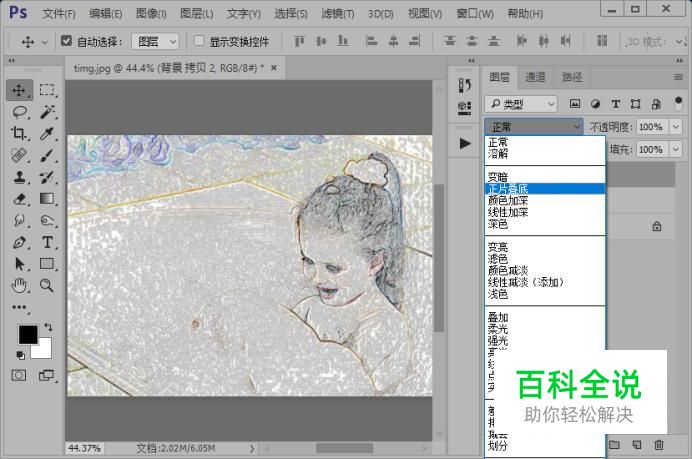This screenshot has width=692, height=459.
Task: Select the Clone Stamp tool
Action: pyautogui.click(x=19, y=177)
